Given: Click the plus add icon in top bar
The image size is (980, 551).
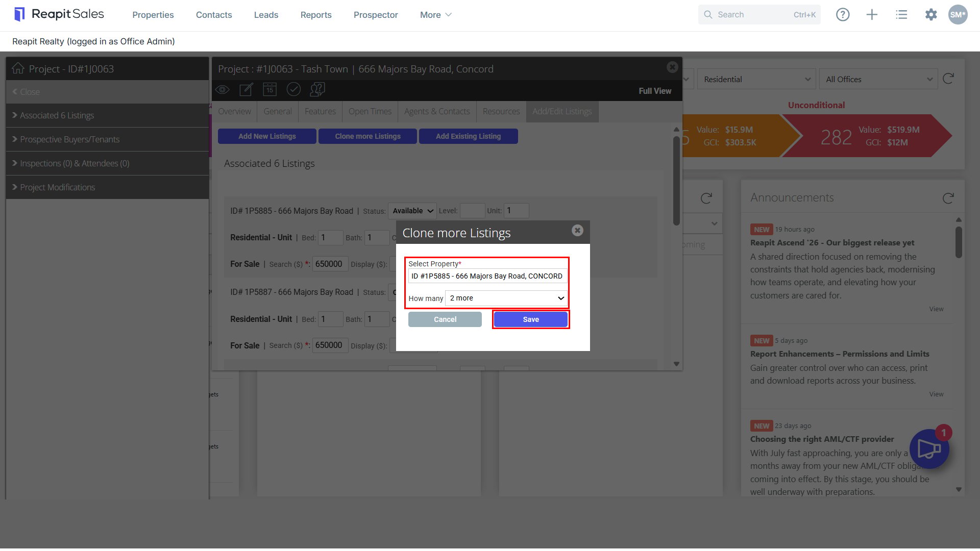Looking at the screenshot, I should click(x=872, y=15).
